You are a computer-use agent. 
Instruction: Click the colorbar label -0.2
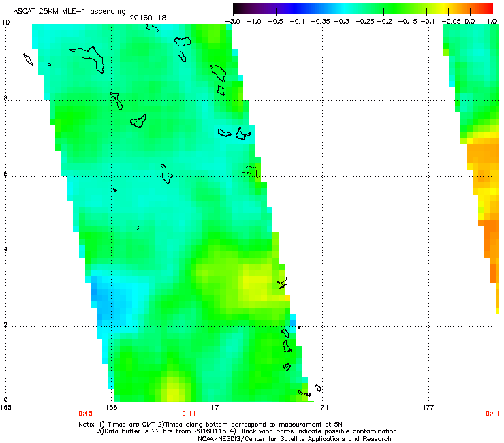385,22
